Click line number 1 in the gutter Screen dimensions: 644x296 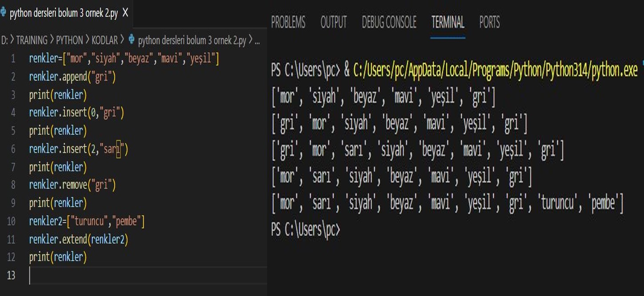tap(13, 59)
